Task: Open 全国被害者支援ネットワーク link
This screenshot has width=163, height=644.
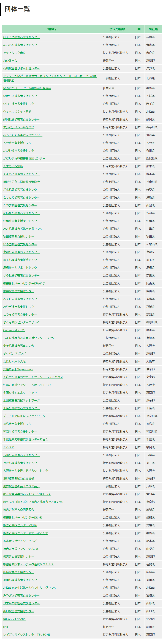Action: point(21,400)
